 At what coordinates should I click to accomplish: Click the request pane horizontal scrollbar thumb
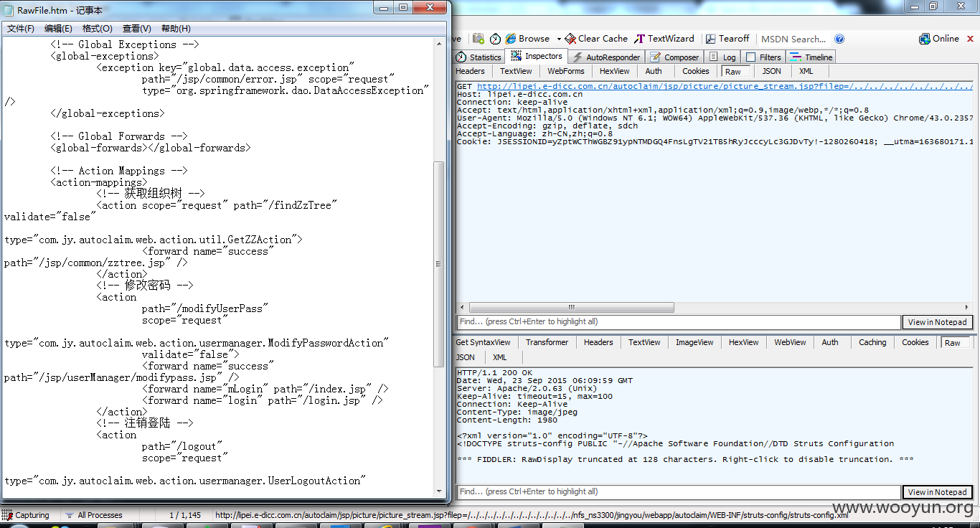[571, 307]
